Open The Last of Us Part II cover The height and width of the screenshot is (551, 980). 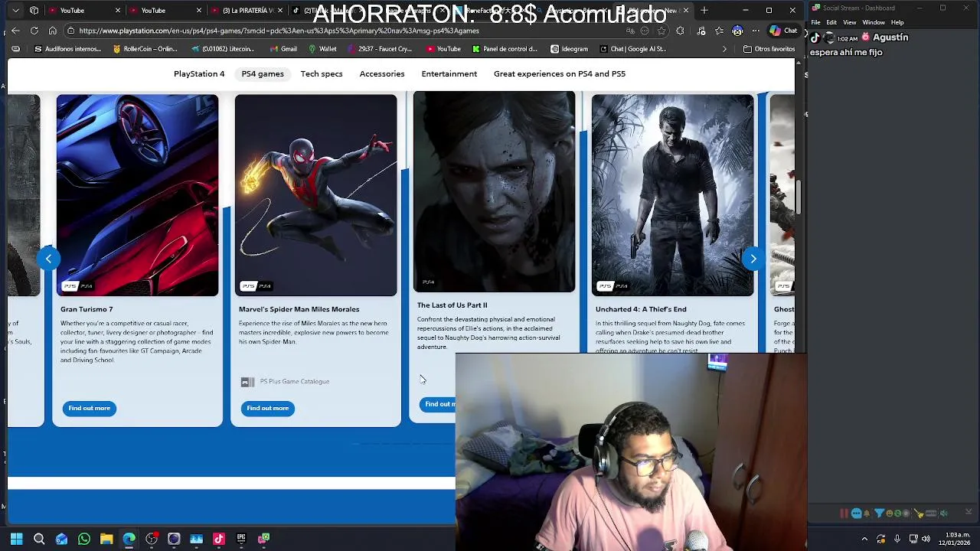pos(494,191)
